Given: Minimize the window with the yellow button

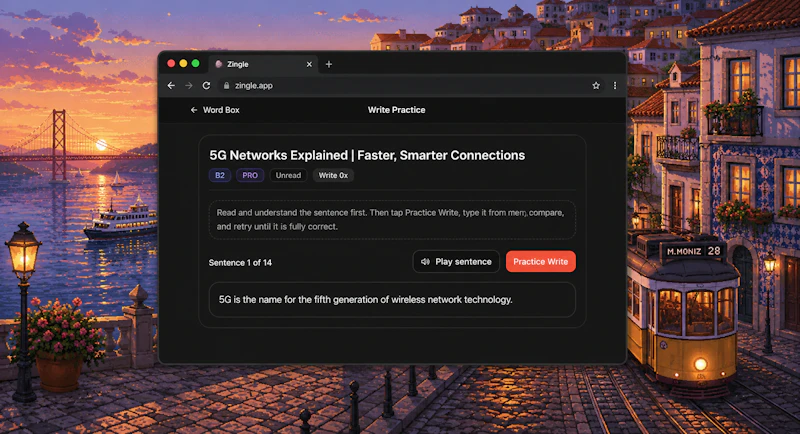Looking at the screenshot, I should (183, 63).
